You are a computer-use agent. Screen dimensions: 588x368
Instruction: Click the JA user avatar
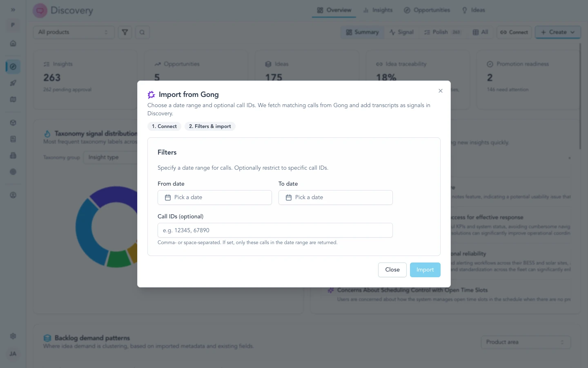[13, 354]
